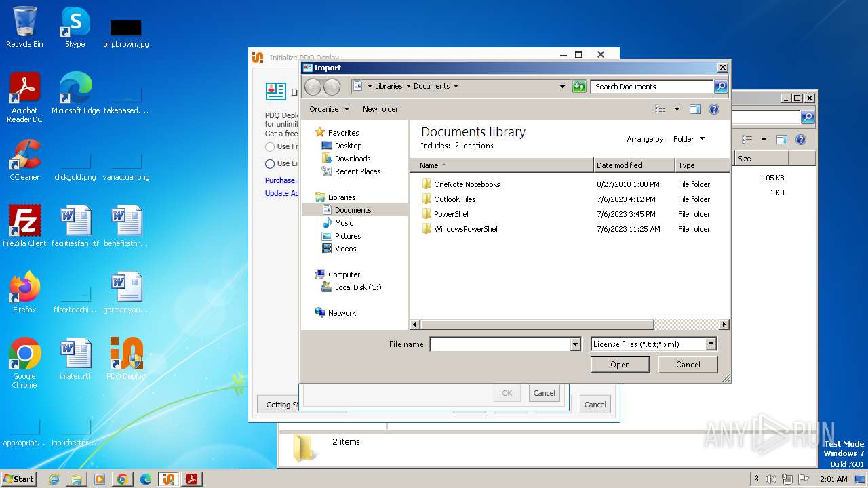Image resolution: width=868 pixels, height=488 pixels.
Task: Click the Search Documents field
Action: (652, 87)
